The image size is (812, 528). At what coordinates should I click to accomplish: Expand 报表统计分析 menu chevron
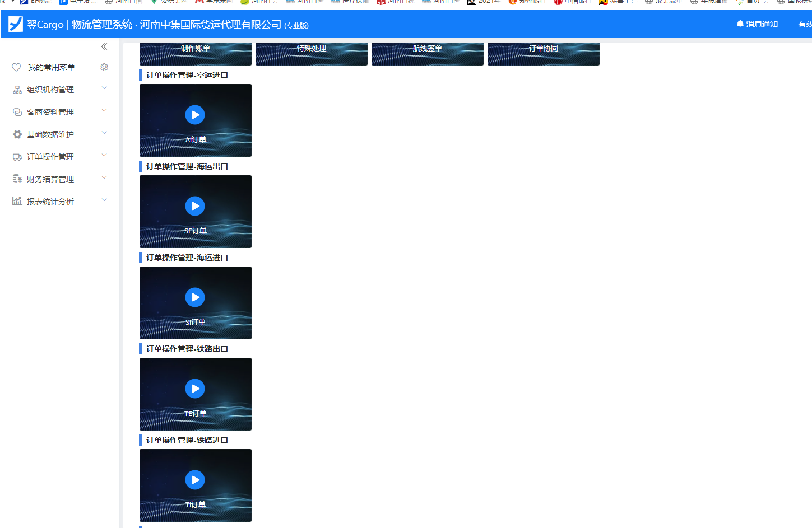pyautogui.click(x=104, y=200)
